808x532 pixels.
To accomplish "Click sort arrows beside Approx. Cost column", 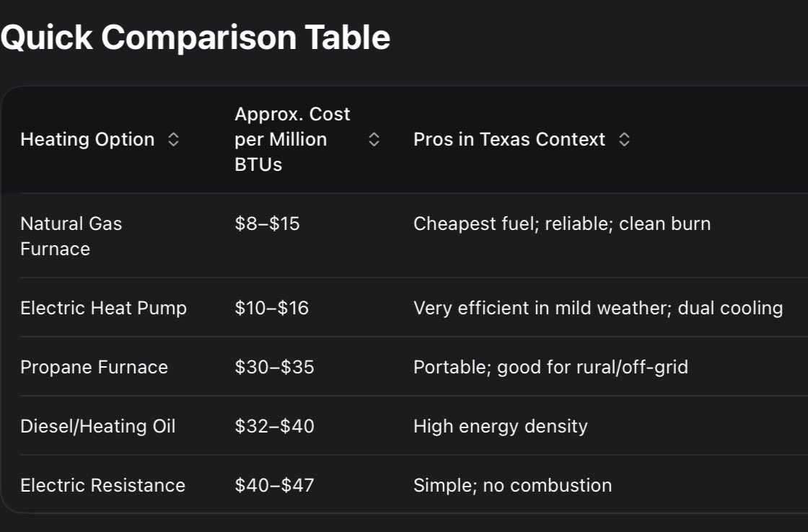I will pos(374,140).
